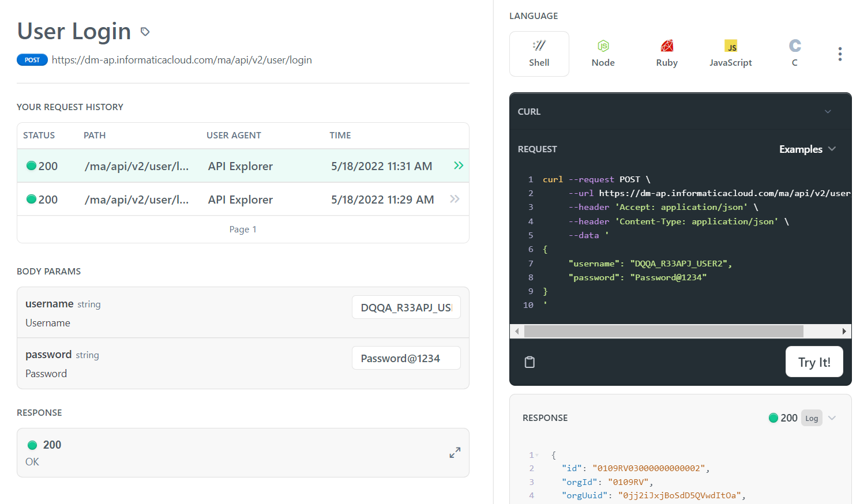Choose the C language icon
860x504 pixels.
pyautogui.click(x=795, y=46)
